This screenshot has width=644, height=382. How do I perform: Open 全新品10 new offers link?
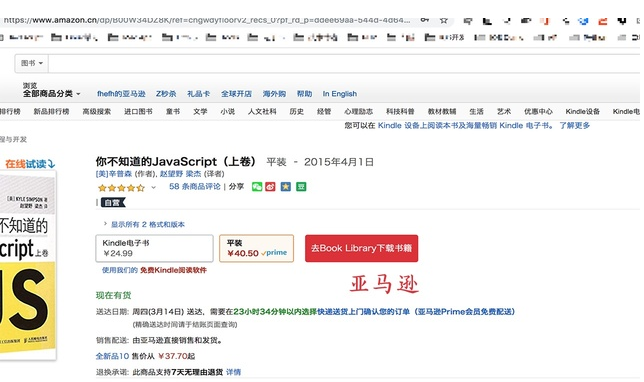coord(112,356)
